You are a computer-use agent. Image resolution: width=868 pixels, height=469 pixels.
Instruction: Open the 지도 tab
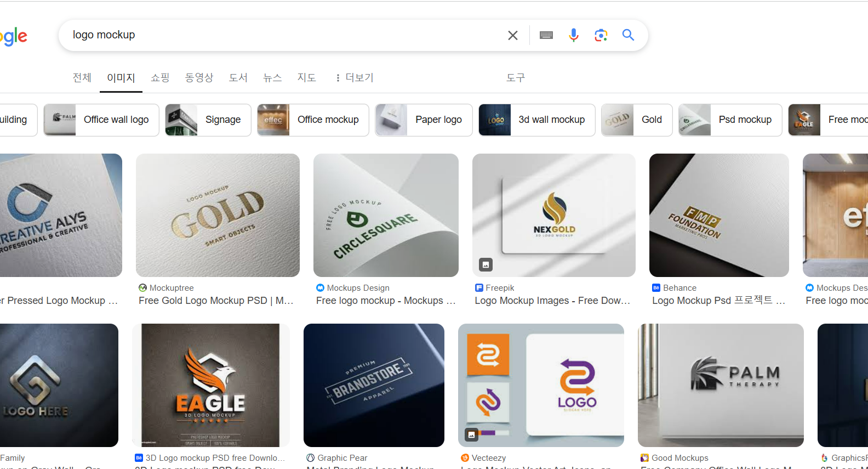[x=307, y=77]
